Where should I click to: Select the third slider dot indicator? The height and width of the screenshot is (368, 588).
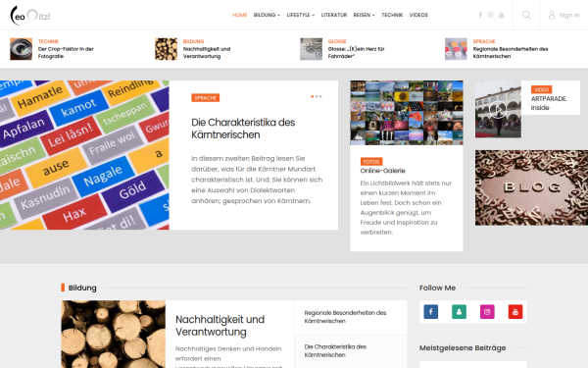click(320, 96)
